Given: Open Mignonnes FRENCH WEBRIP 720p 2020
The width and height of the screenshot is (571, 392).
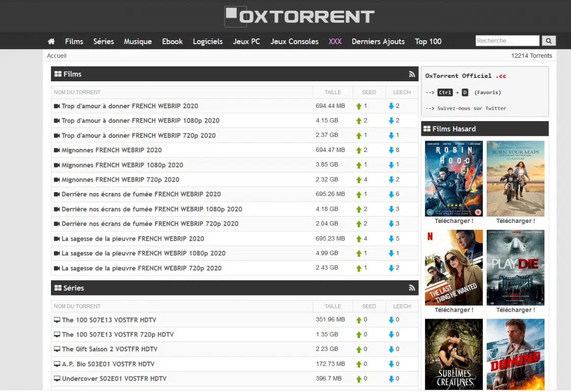Looking at the screenshot, I should click(121, 179).
